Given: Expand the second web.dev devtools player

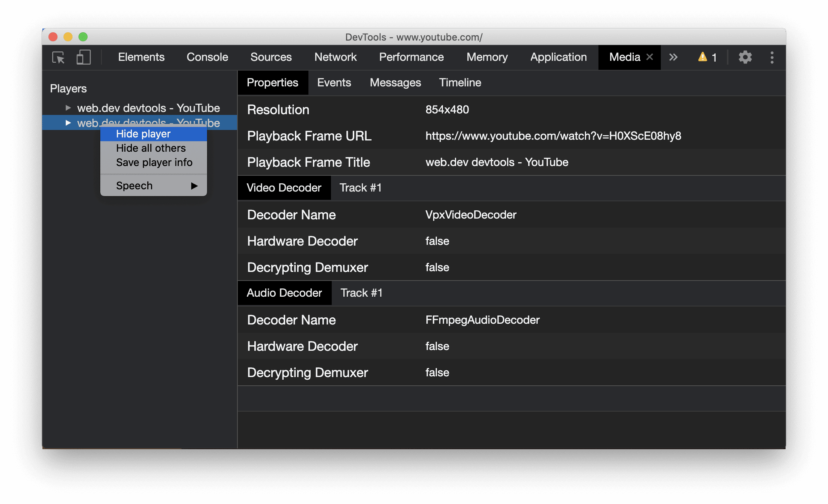Looking at the screenshot, I should 67,122.
